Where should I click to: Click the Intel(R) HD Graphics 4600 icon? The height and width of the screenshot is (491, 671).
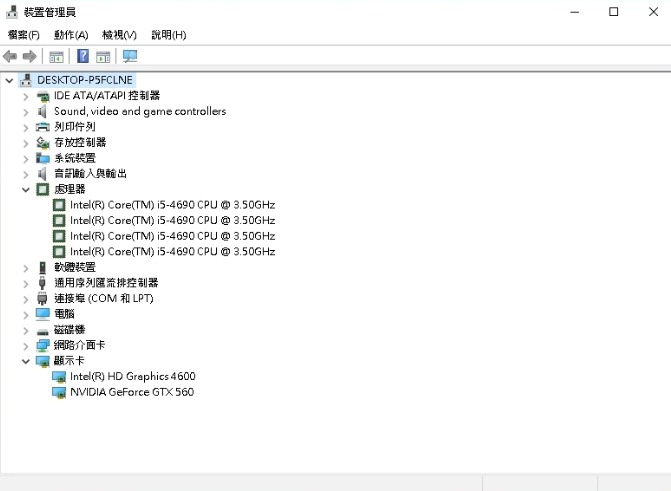click(59, 377)
